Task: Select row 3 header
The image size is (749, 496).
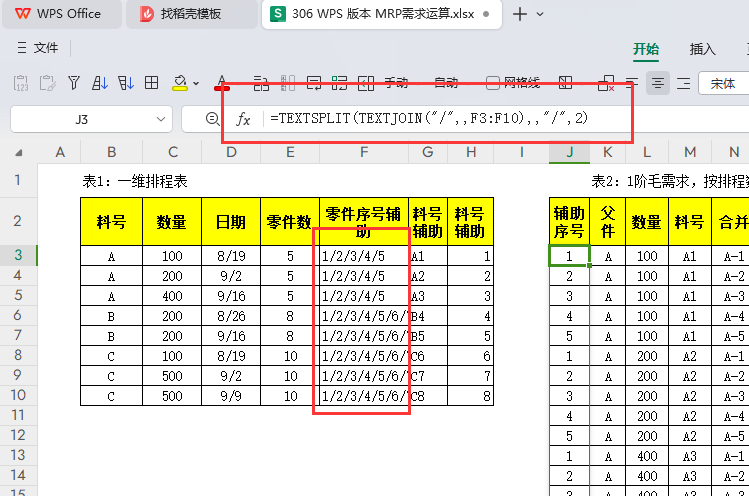Action: point(18,255)
